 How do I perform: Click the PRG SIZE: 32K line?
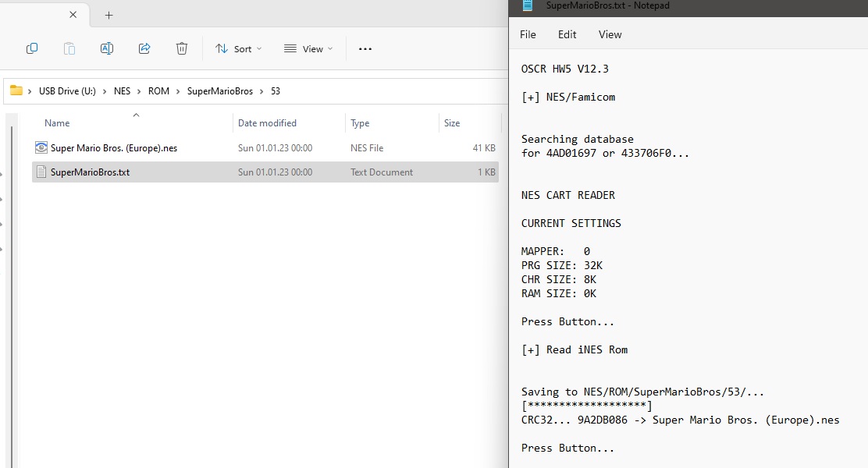coord(562,265)
